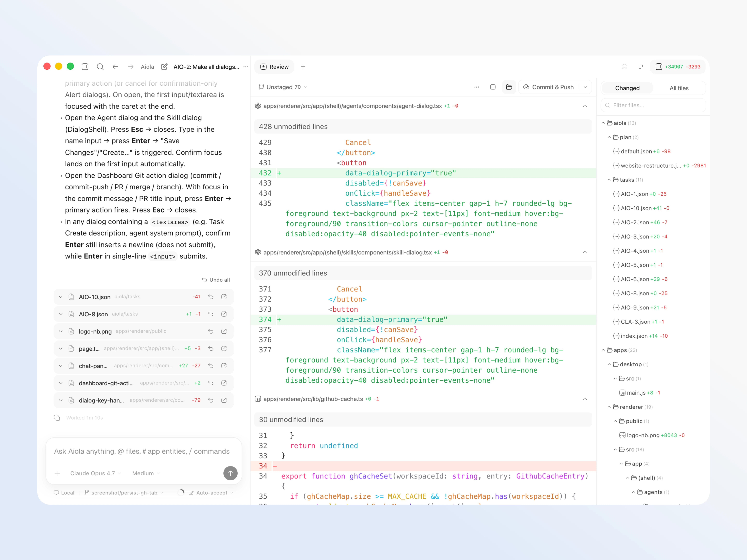Image resolution: width=747 pixels, height=560 pixels.
Task: Open the chat bubble icon at top right
Action: (x=624, y=67)
